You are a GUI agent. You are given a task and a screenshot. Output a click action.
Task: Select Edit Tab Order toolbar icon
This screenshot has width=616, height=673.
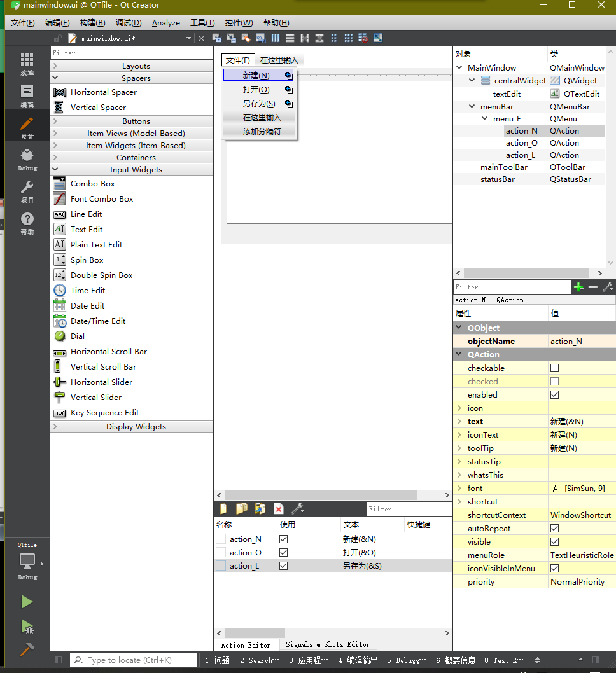(x=260, y=38)
